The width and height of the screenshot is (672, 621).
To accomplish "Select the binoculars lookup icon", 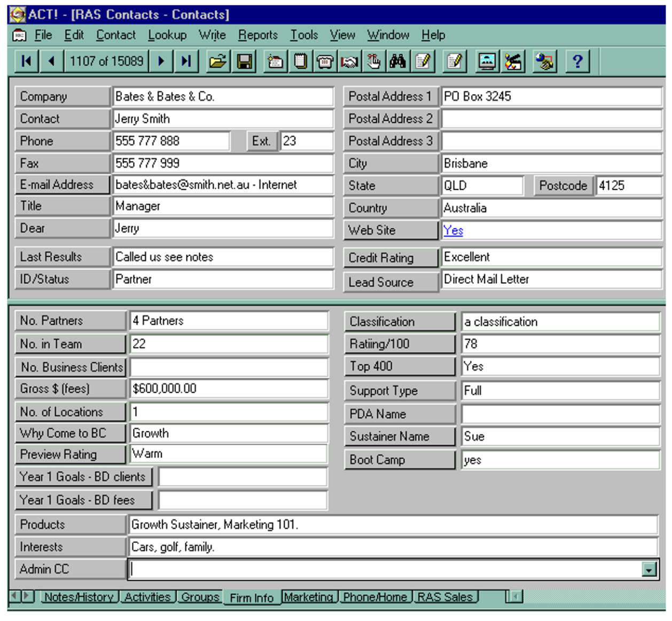I will [398, 61].
